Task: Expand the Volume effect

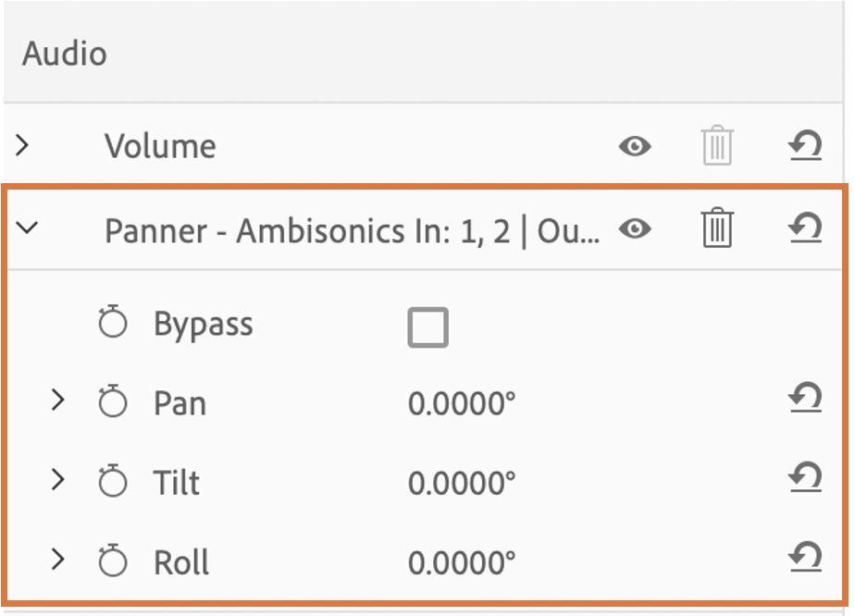Action: click(23, 145)
